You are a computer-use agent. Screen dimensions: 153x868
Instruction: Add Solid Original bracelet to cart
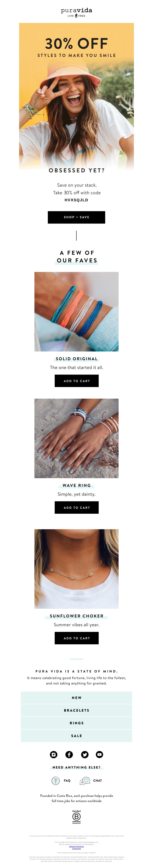76,381
